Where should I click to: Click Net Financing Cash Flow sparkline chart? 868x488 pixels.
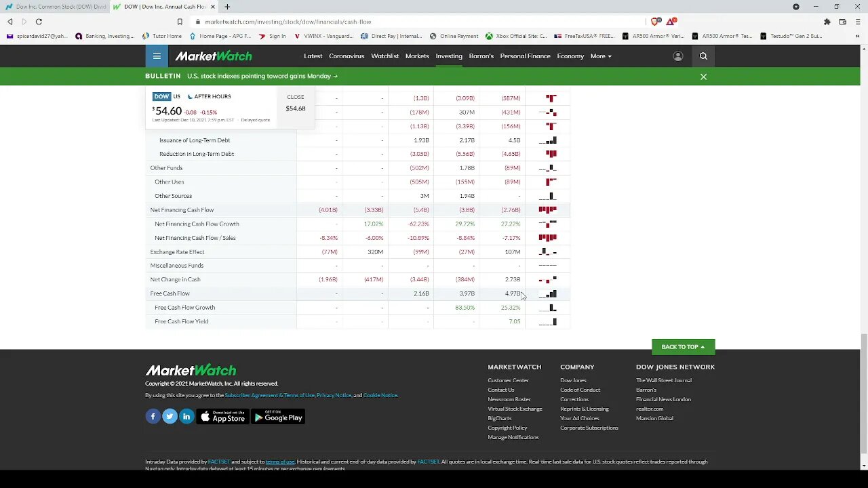(548, 209)
